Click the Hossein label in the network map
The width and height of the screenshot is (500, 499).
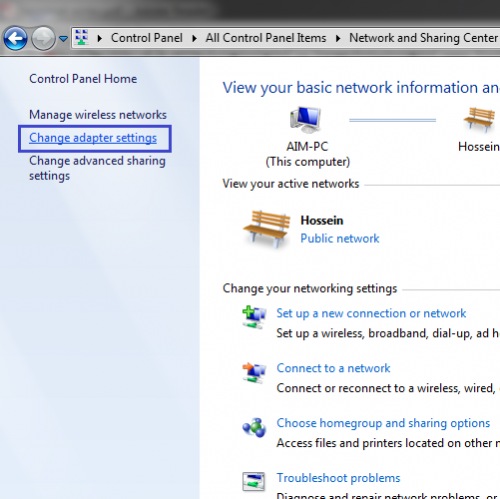pyautogui.click(x=479, y=147)
